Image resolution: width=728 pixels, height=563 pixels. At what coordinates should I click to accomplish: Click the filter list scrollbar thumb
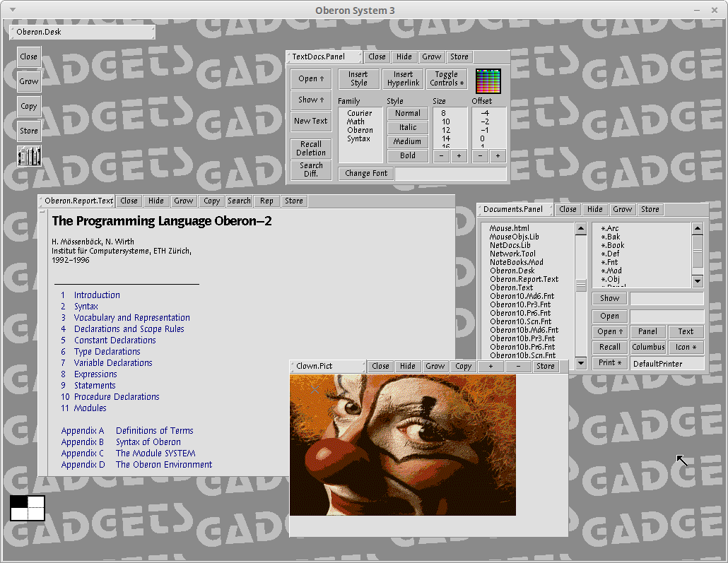click(x=698, y=252)
